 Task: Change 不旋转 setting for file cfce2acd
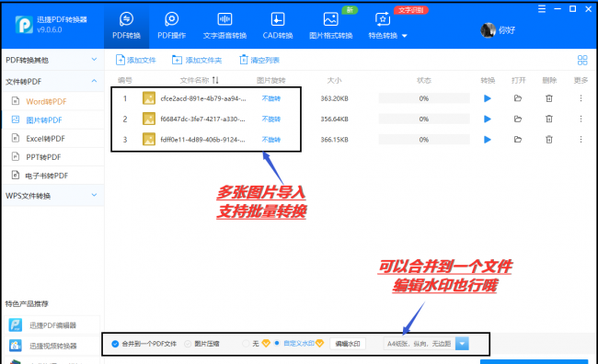click(271, 98)
